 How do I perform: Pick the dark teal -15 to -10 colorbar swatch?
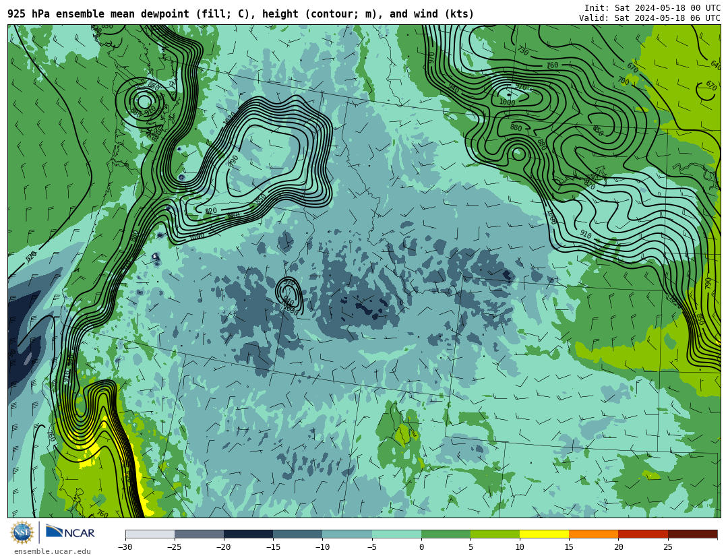pos(298,534)
